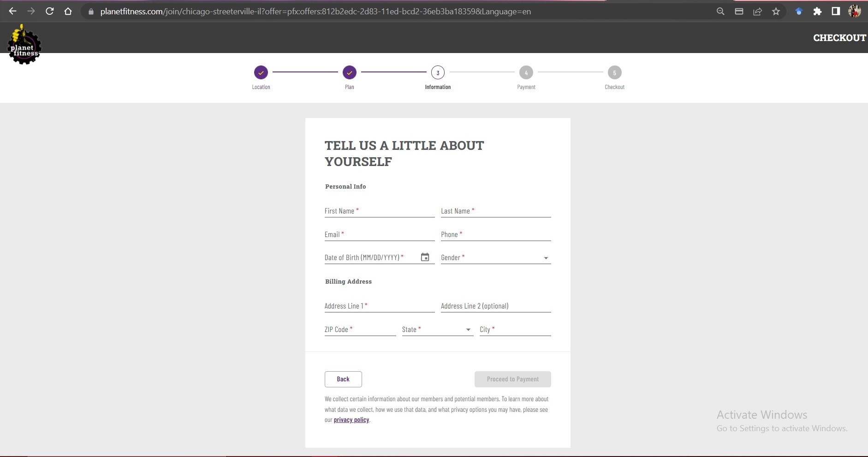Image resolution: width=868 pixels, height=457 pixels.
Task: Click 'TELL US A LITTLE ABOUT YOURSELF' heading
Action: pyautogui.click(x=404, y=154)
